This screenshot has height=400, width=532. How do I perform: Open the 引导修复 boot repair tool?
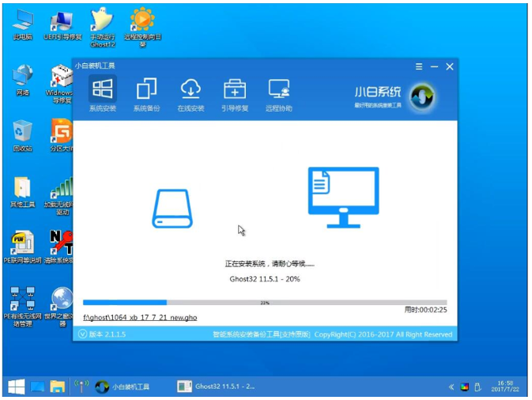(235, 89)
